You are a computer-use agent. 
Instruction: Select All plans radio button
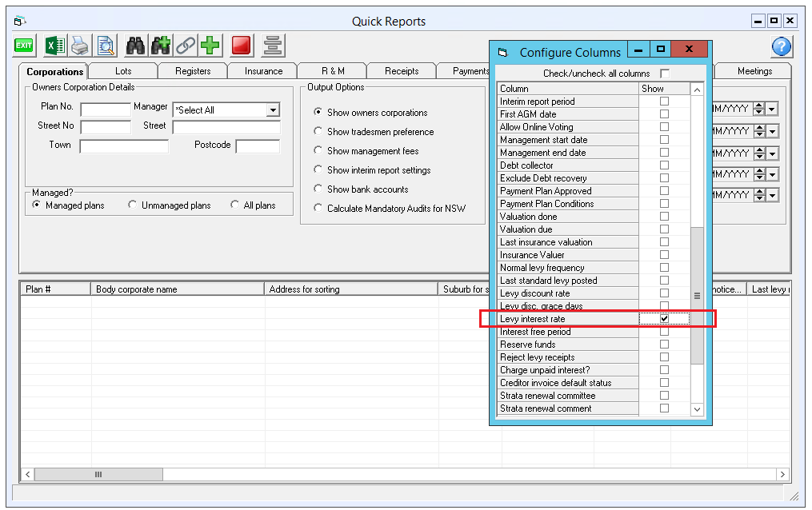tap(234, 205)
